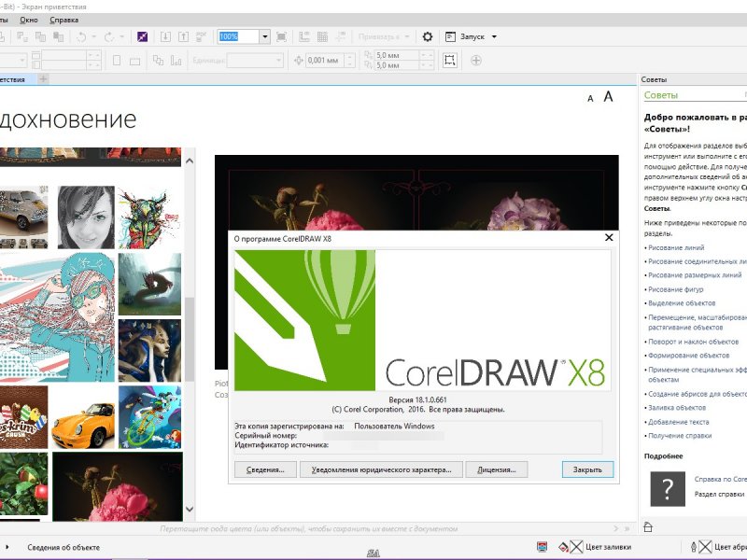Toggle the treat as filled icon
The width and height of the screenshot is (747, 560).
[449, 61]
